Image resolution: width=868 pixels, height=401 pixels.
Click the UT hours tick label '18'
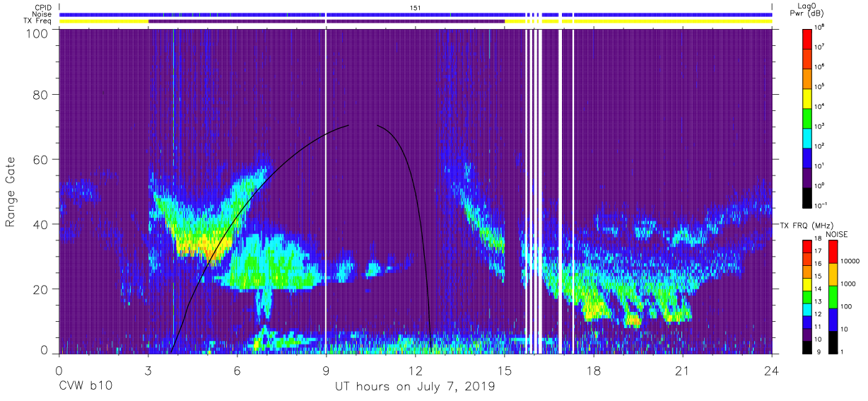[x=594, y=371]
